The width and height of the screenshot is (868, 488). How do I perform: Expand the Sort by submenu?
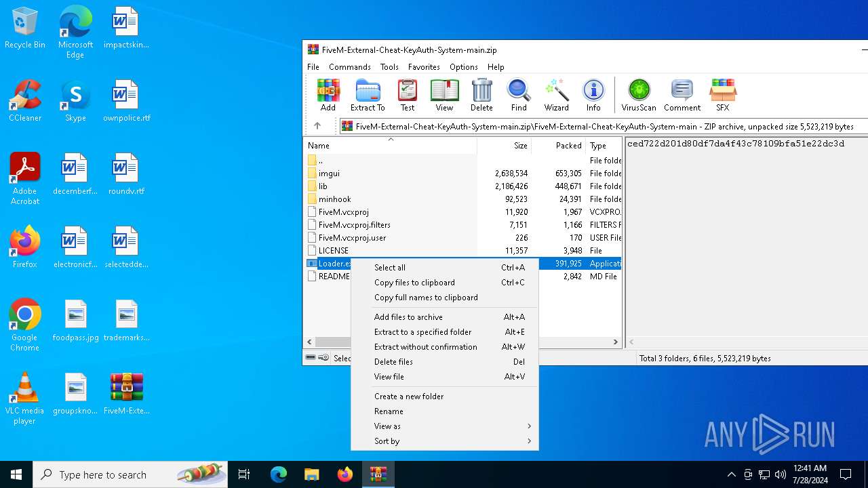(x=444, y=441)
